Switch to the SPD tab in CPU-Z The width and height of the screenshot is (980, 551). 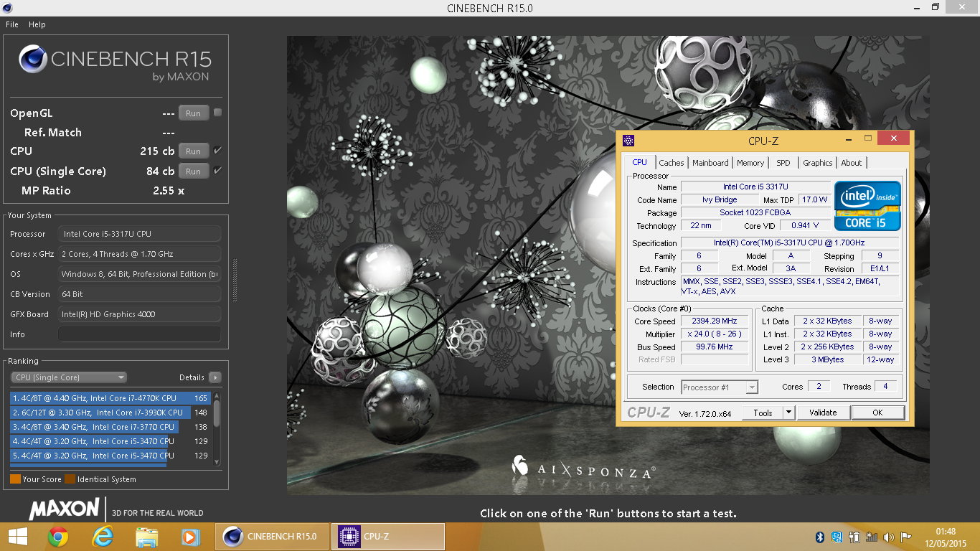click(x=783, y=163)
